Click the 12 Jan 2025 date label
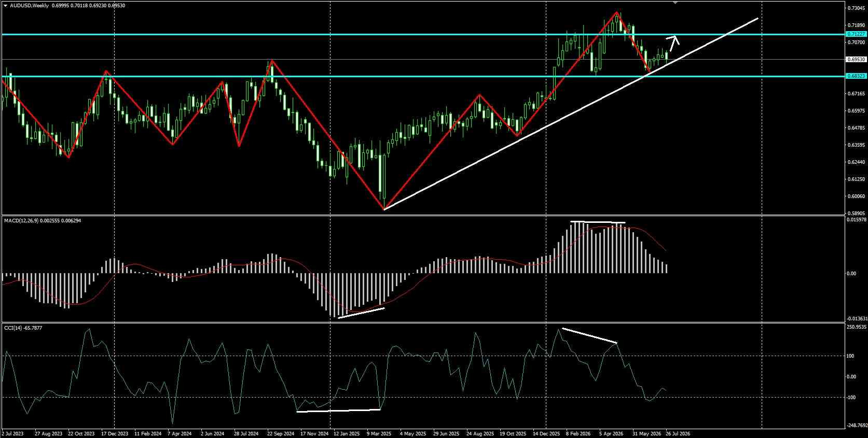The image size is (868, 438). click(347, 433)
